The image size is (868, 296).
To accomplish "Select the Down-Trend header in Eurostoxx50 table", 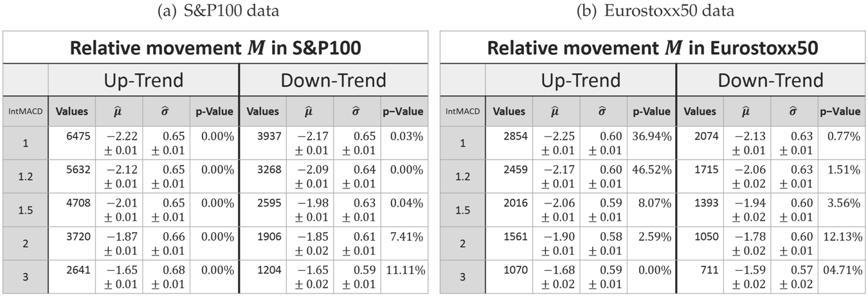I will point(770,80).
